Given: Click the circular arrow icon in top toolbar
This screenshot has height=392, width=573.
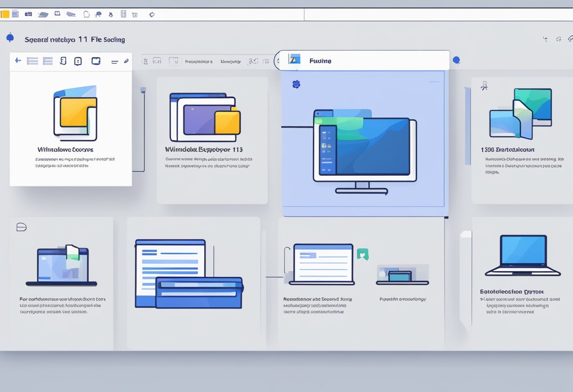Looking at the screenshot, I should (152, 15).
